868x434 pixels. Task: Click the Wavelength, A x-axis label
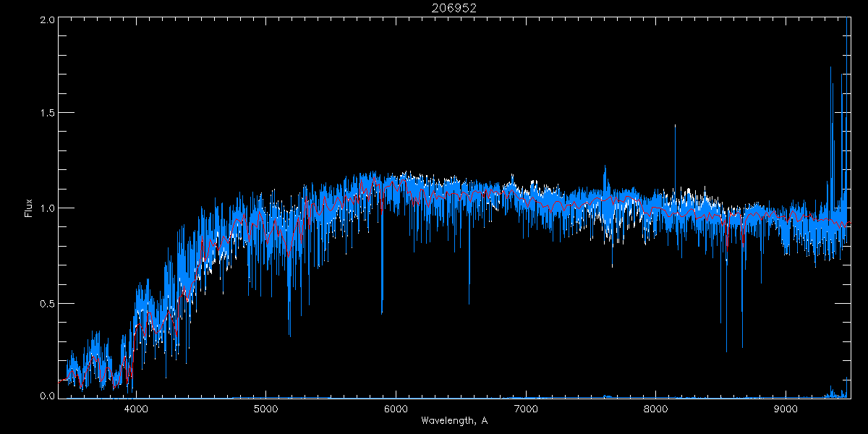coord(454,420)
